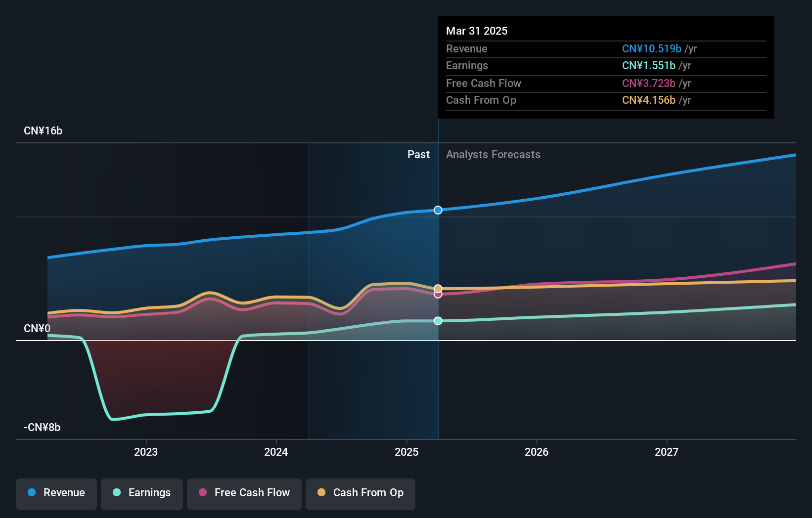Screen dimensions: 812x518
Task: Click the Analysts Forecasts label
Action: click(x=493, y=155)
